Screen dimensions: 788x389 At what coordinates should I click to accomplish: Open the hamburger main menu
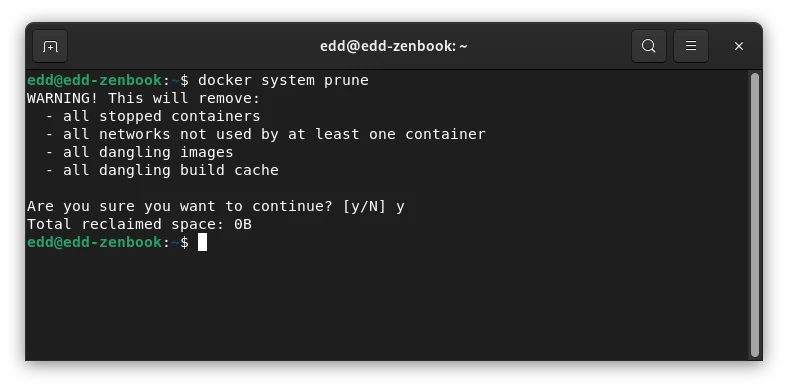point(691,46)
